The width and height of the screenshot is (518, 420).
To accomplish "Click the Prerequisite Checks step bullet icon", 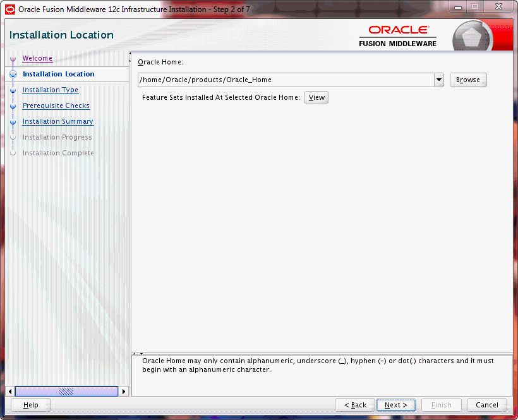I will (13, 106).
